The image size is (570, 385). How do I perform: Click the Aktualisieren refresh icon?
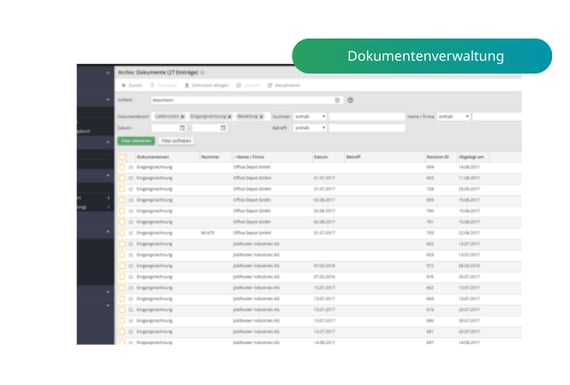(270, 85)
